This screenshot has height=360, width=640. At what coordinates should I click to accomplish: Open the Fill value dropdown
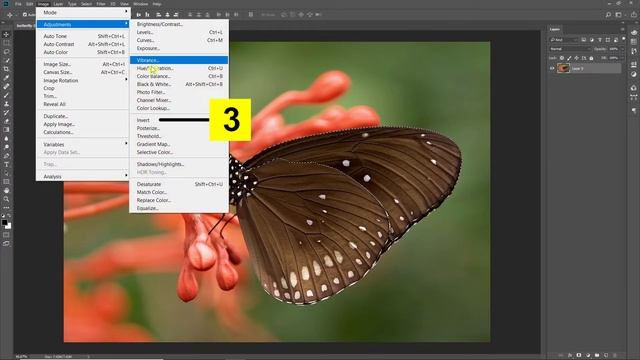point(621,58)
